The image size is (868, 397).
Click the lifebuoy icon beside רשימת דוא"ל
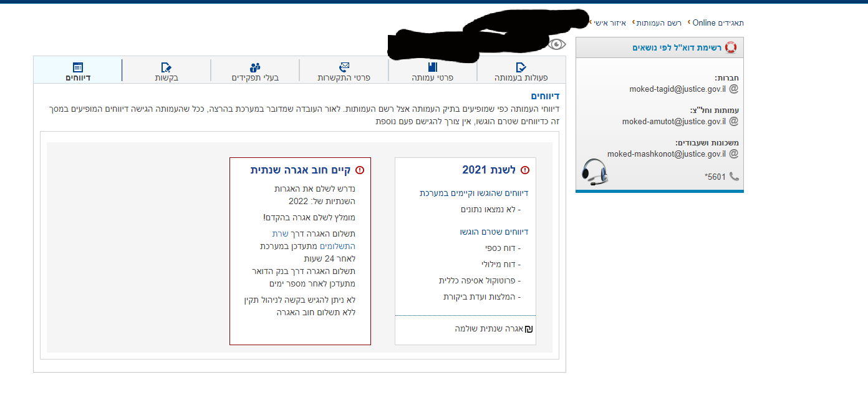coord(731,48)
